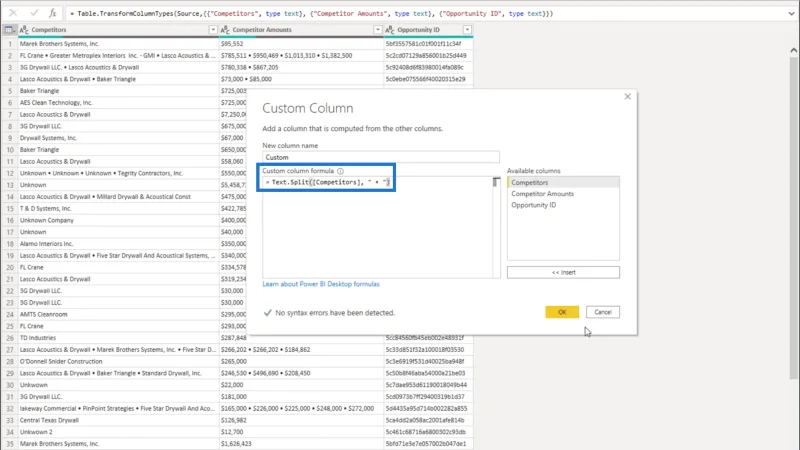Select the '$265,000' amount cell
The width and height of the screenshot is (800, 450).
tap(301, 361)
